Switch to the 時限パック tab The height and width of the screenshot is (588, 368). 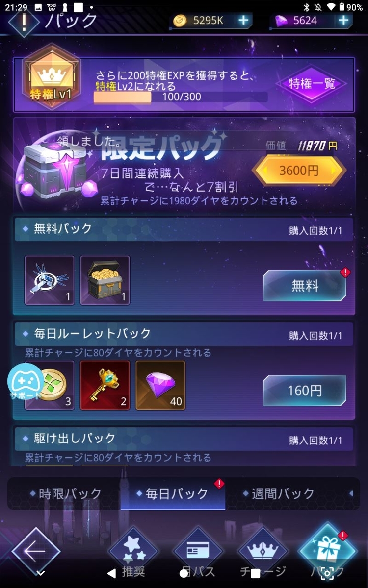tap(65, 493)
